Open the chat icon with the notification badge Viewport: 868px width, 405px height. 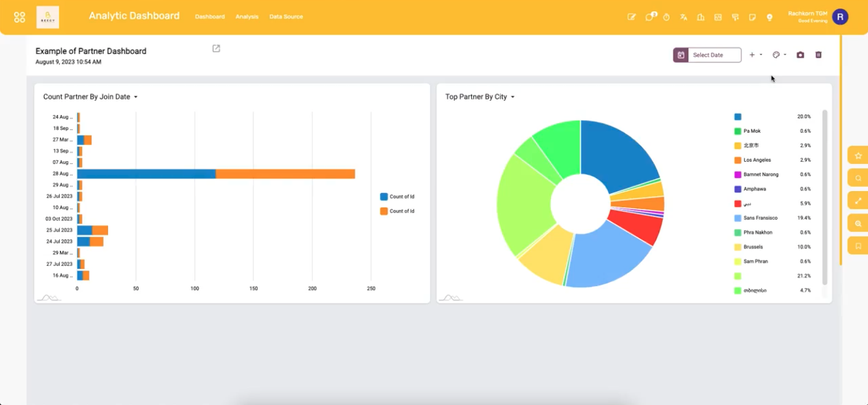pyautogui.click(x=650, y=17)
